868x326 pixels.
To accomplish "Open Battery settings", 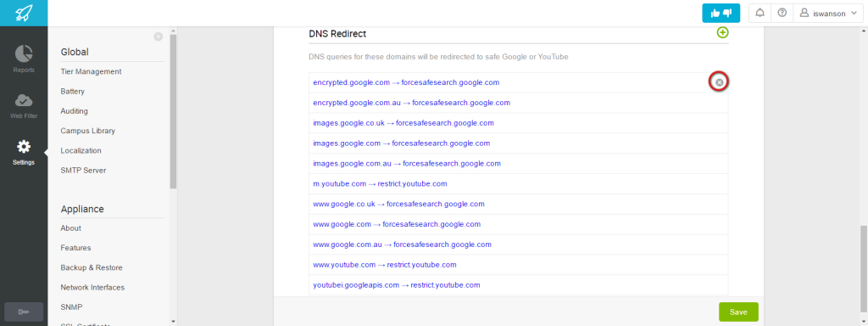I will click(73, 92).
